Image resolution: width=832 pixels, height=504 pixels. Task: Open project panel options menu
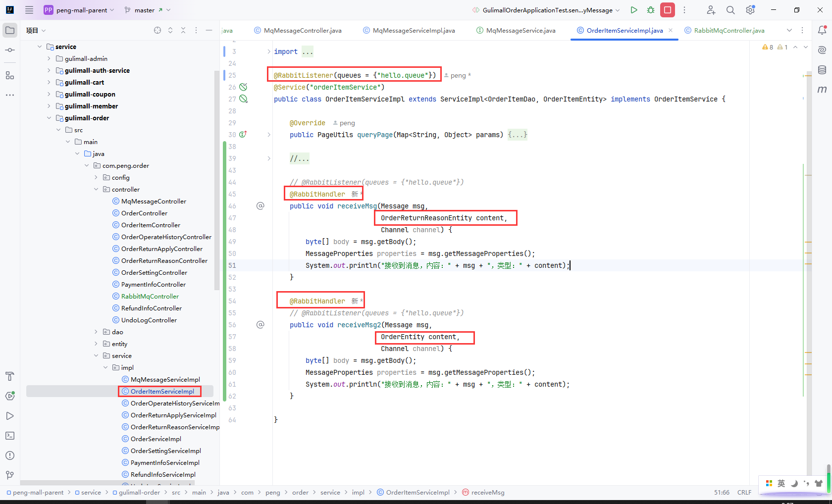[196, 30]
